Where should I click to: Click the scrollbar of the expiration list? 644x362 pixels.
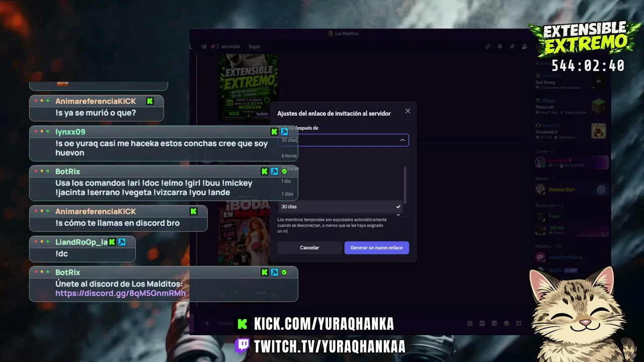click(405, 185)
